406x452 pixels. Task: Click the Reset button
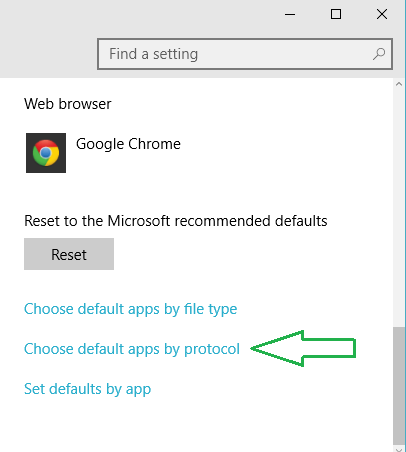click(69, 254)
